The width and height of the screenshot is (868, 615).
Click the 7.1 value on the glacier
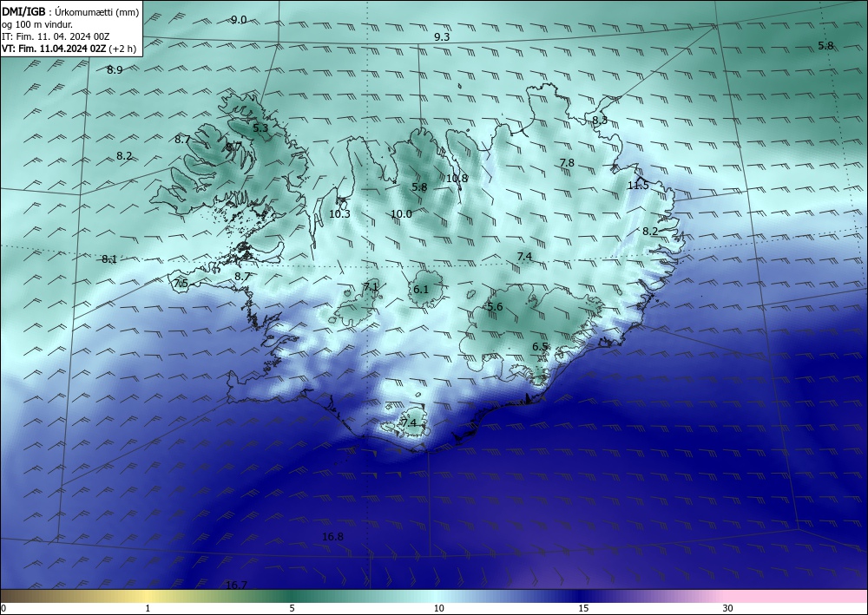click(371, 286)
